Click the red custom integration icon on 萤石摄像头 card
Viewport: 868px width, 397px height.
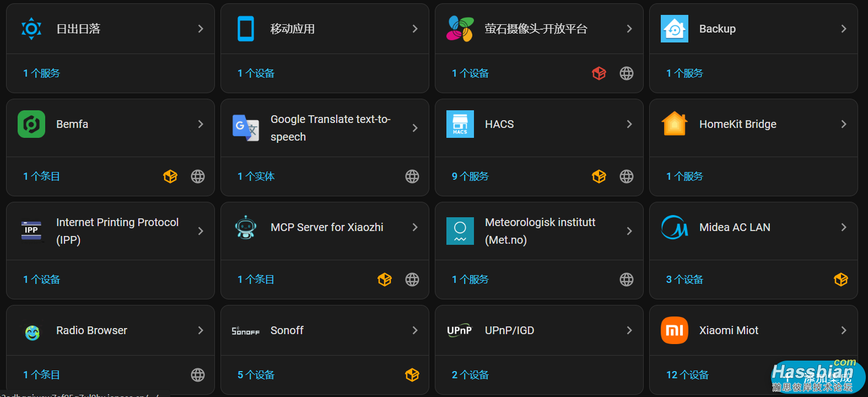(599, 73)
